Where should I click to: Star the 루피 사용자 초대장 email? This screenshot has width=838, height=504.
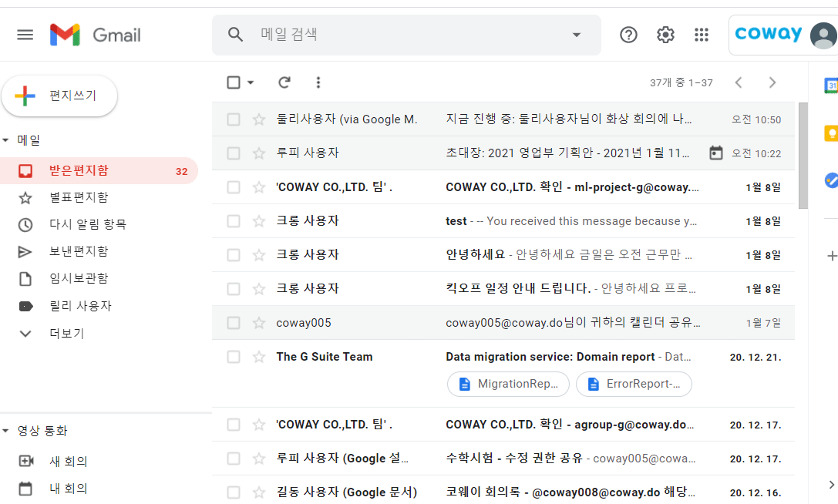pyautogui.click(x=259, y=153)
